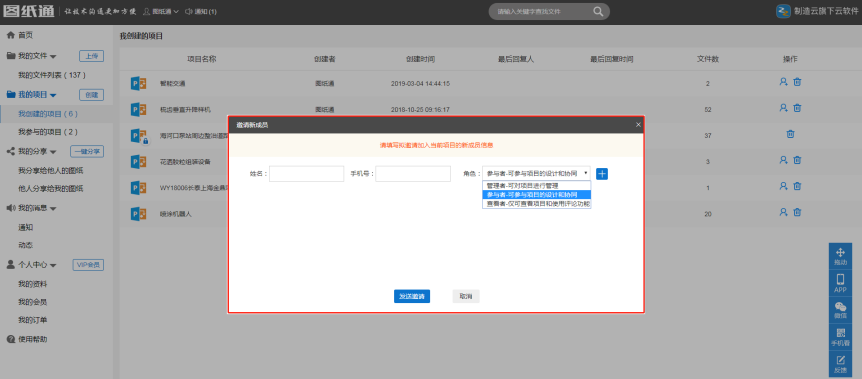Click delete trash icon in the 52-file row

tap(797, 108)
